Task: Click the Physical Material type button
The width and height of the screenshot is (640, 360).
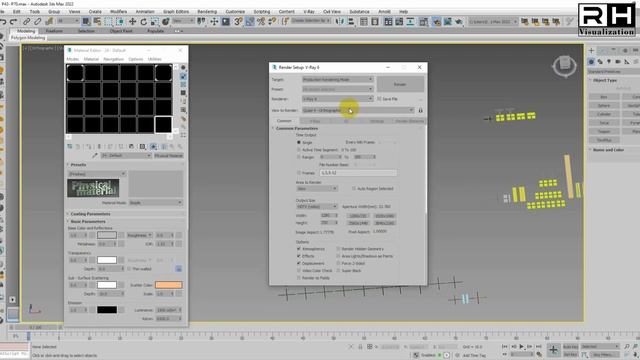Action: pos(169,156)
